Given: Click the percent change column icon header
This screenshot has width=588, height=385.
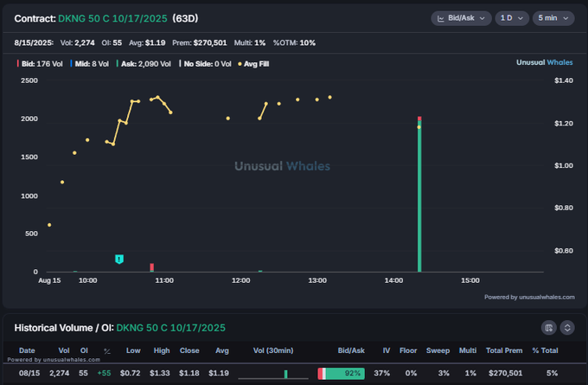Looking at the screenshot, I should (x=107, y=351).
